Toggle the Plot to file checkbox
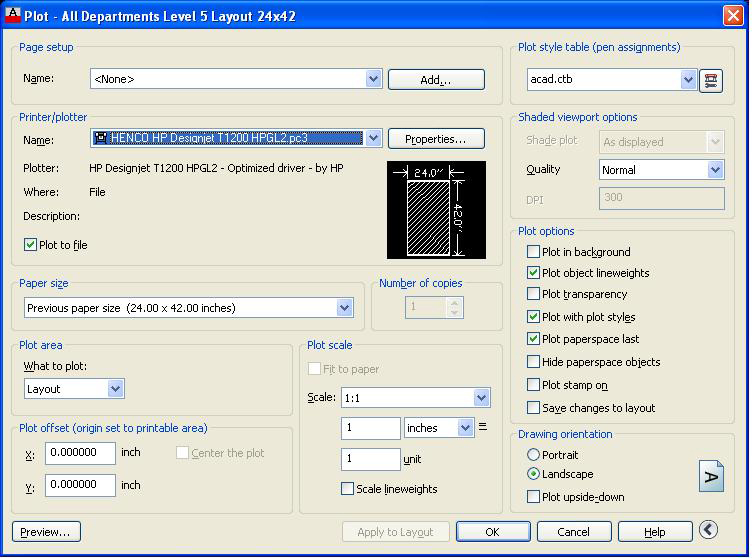 coord(30,245)
